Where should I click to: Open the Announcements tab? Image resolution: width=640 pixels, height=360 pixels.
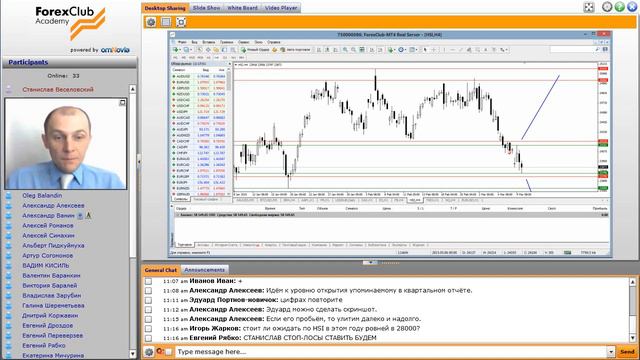click(x=204, y=270)
